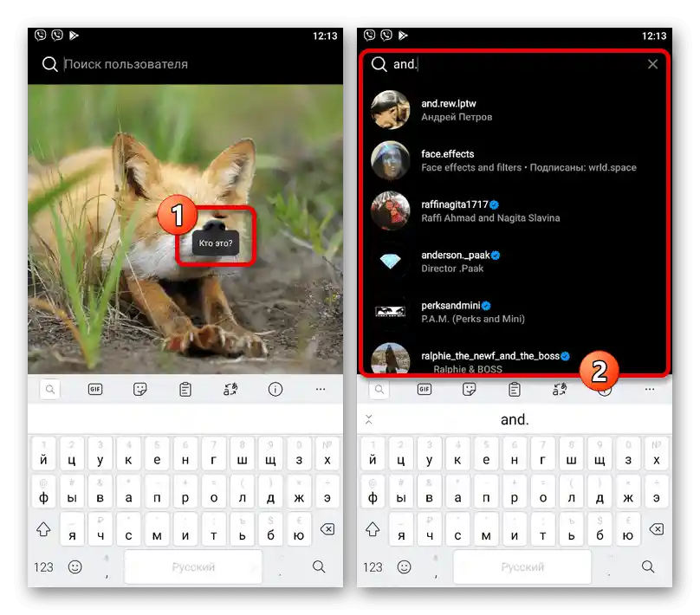The height and width of the screenshot is (615, 700).
Task: Open clipboard in left keyboard toolbar
Action: 185,389
